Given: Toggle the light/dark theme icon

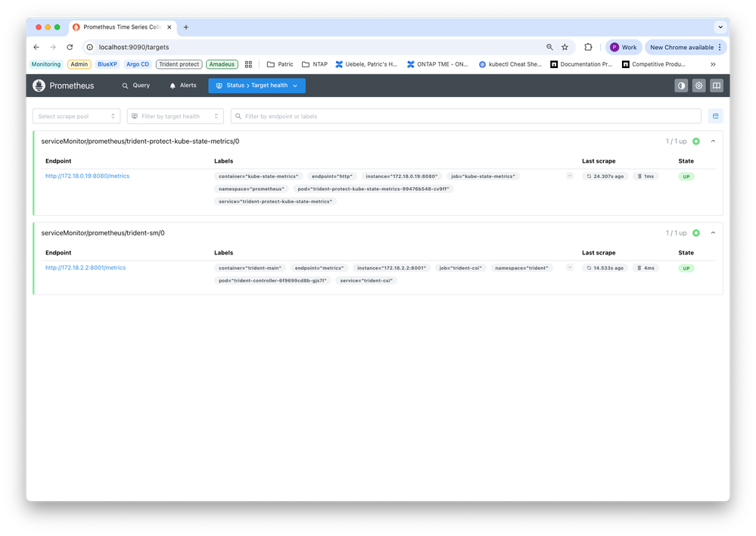Looking at the screenshot, I should (681, 86).
